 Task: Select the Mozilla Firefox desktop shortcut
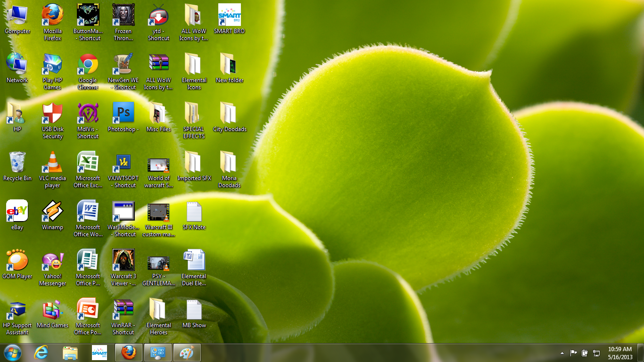pyautogui.click(x=52, y=22)
